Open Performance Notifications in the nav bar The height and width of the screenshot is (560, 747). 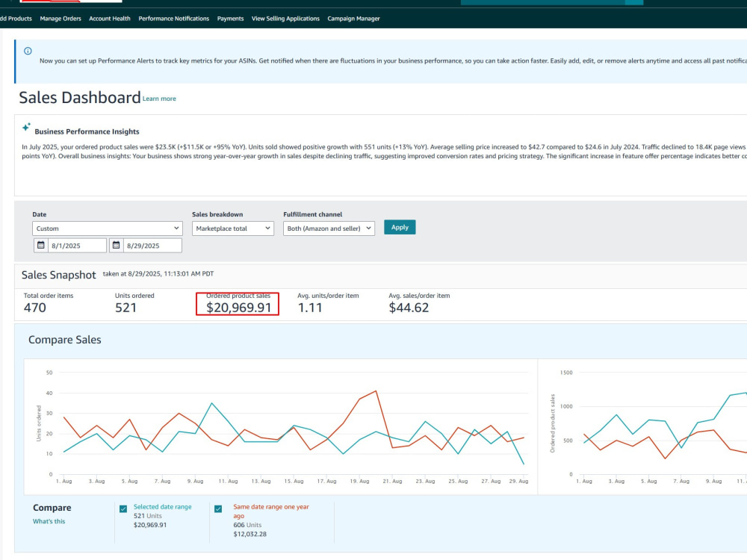174,19
